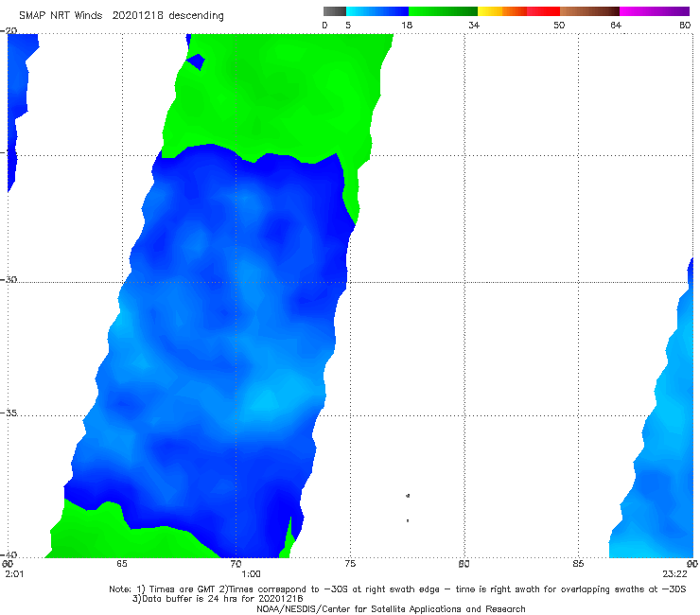Click the longitude axis label "80" below map

464,564
